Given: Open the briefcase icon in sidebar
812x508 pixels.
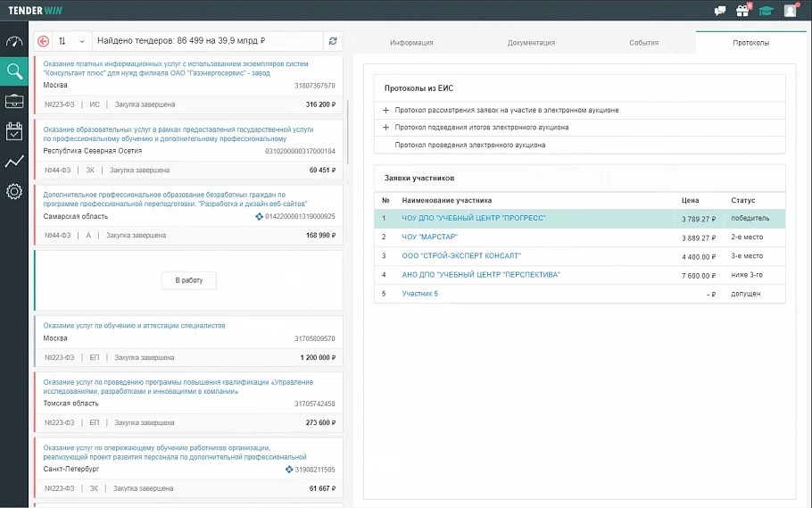Looking at the screenshot, I should pyautogui.click(x=14, y=101).
